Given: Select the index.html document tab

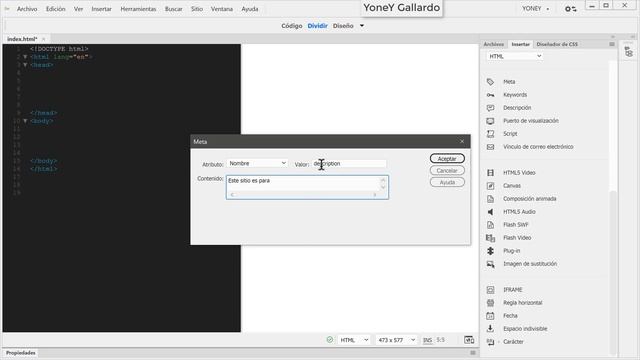Looking at the screenshot, I should [22, 39].
